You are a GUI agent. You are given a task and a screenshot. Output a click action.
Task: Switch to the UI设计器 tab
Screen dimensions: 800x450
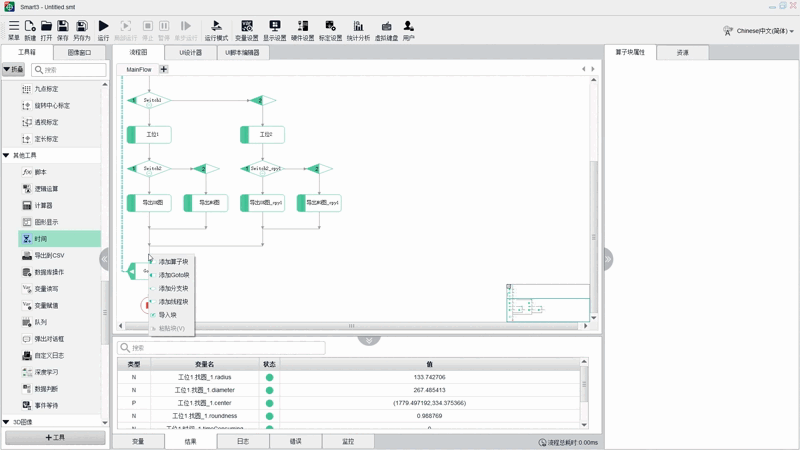190,52
